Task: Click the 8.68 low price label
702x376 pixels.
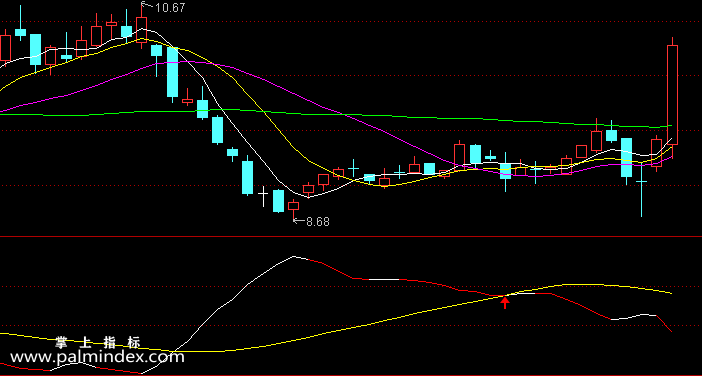Action: tap(318, 222)
